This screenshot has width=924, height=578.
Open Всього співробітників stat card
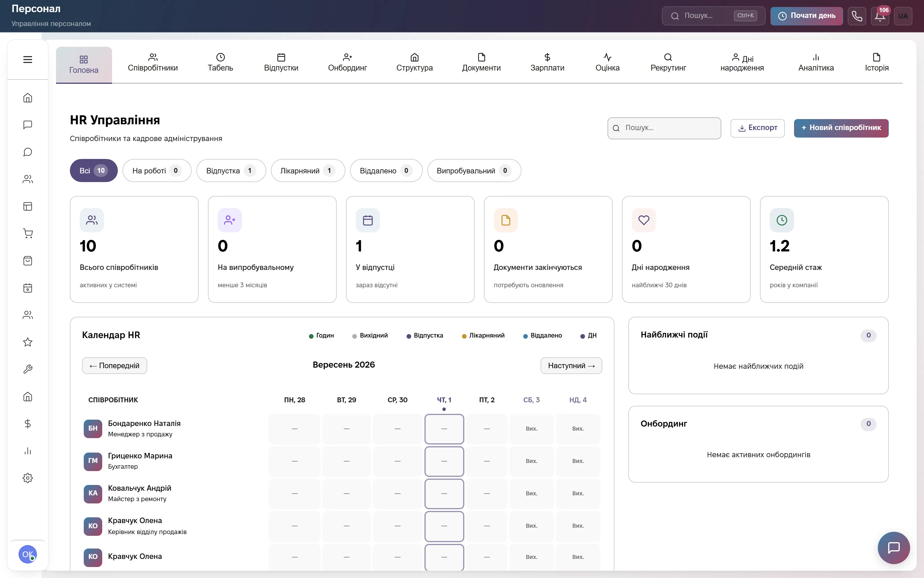134,249
